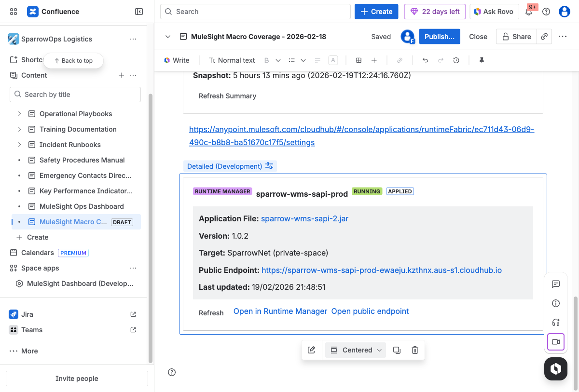Delete the macro using trash icon
Screen dimensions: 579x392
coord(414,350)
